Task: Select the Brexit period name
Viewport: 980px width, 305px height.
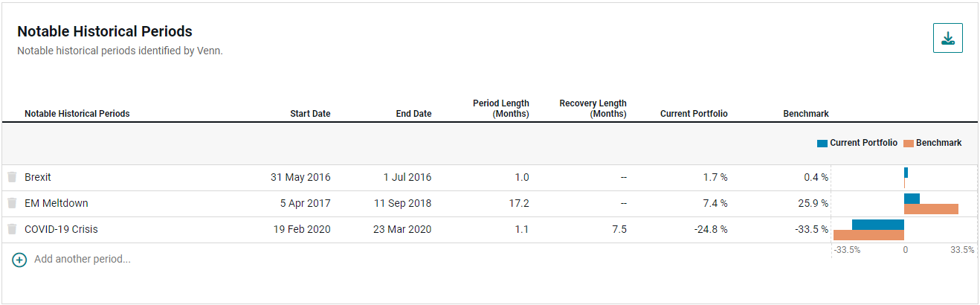Action: [x=38, y=177]
